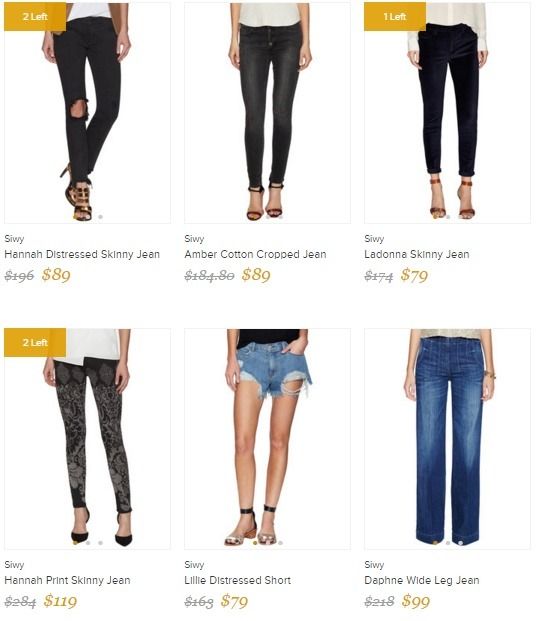Open Daphne Wide Leg Jean product photo

(x=447, y=439)
